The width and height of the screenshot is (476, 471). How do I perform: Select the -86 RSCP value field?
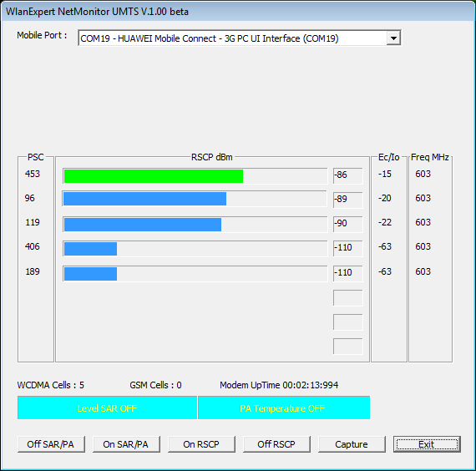(348, 176)
